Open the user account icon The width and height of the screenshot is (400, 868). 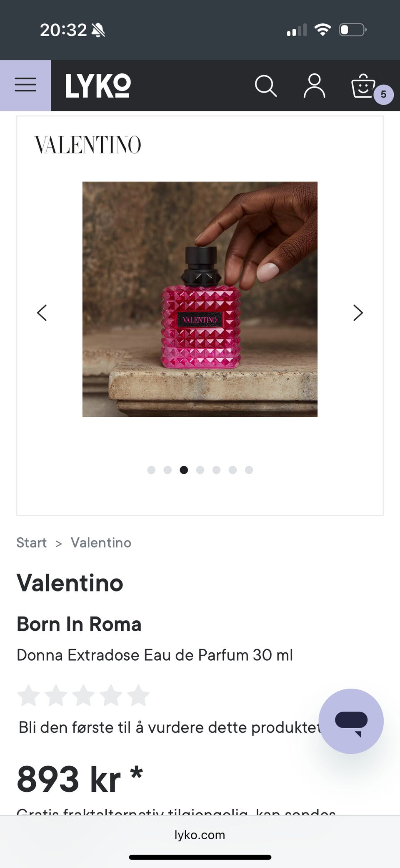click(x=314, y=86)
